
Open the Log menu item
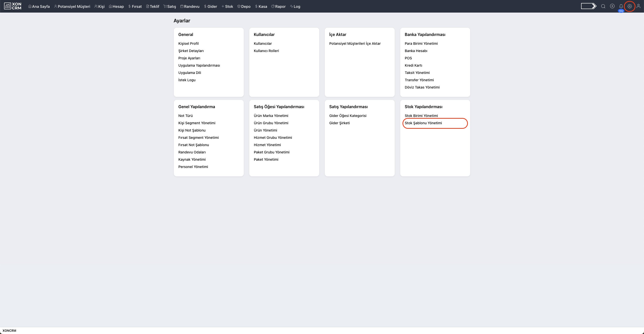click(x=295, y=7)
